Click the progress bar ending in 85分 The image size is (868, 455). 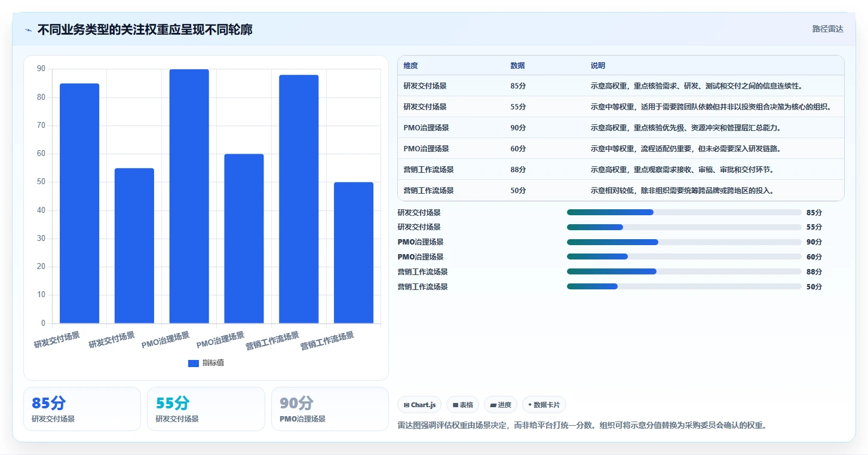click(x=684, y=212)
